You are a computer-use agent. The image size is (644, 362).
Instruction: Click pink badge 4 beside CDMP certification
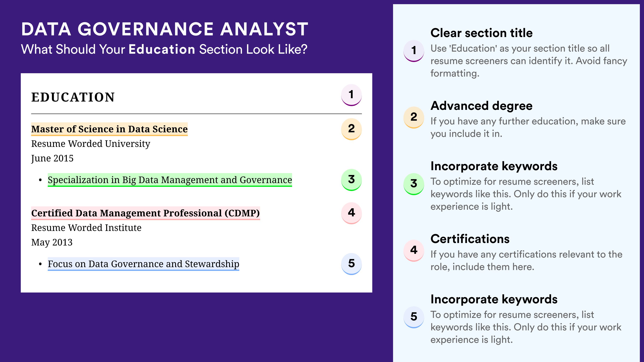click(351, 213)
